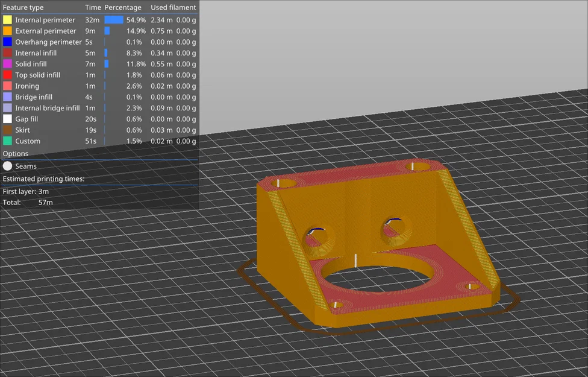The width and height of the screenshot is (588, 377).
Task: Toggle Ironing feature by its label
Action: [27, 86]
